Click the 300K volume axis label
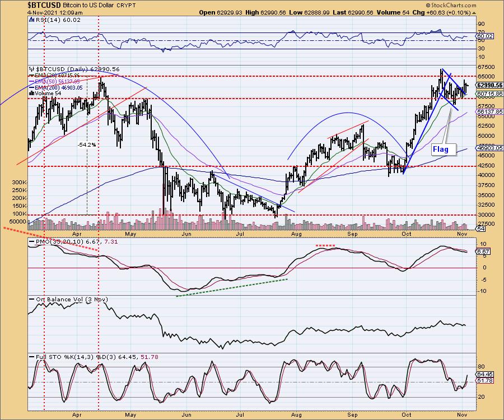 click(x=20, y=182)
